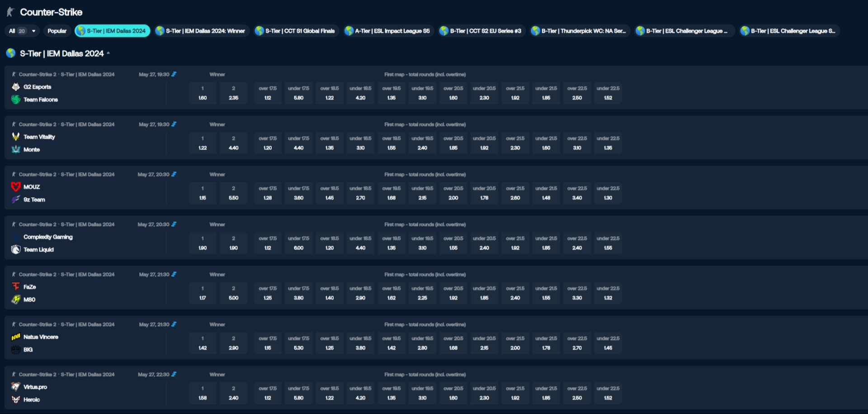The image size is (868, 414).
Task: Pick Heroic winner odds 2.40
Action: pyautogui.click(x=233, y=393)
